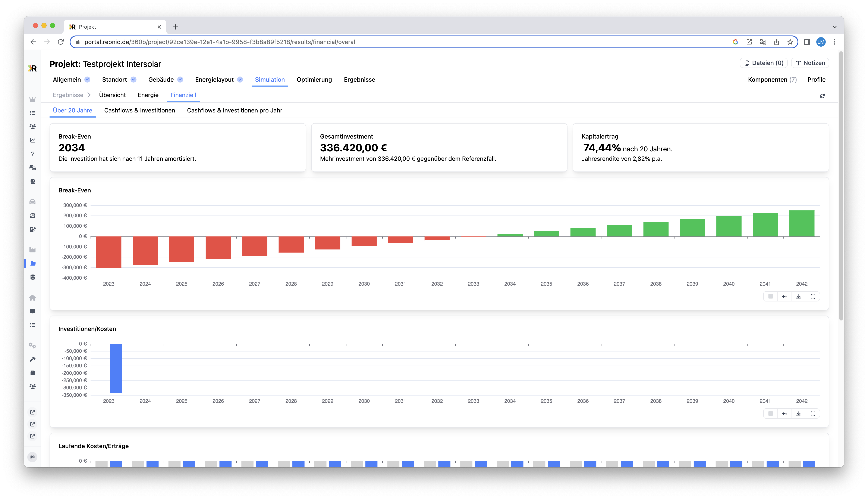Image resolution: width=868 pixels, height=499 pixels.
Task: Click the green 2042 bar in Break-Even chart
Action: click(802, 223)
